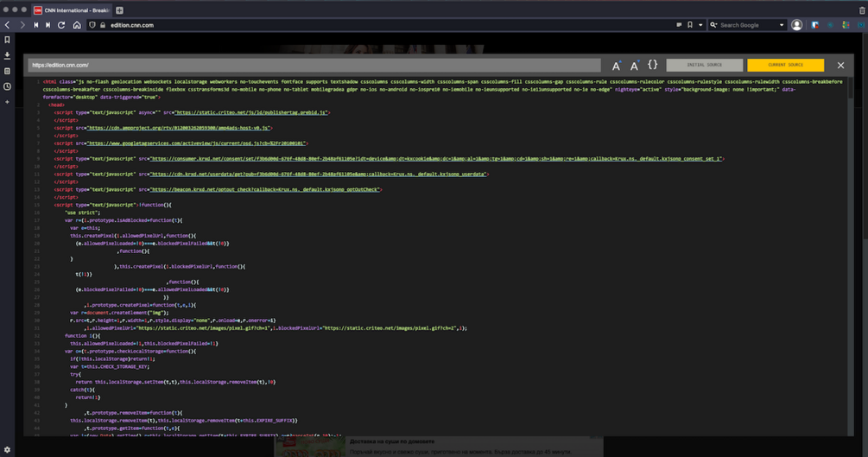This screenshot has height=457, width=868.
Task: Open the search engine selector magnifier
Action: tap(713, 25)
